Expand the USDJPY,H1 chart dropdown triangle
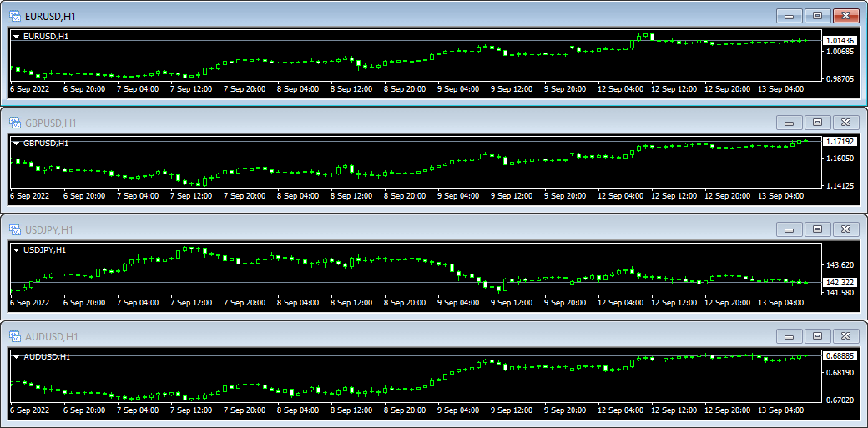The width and height of the screenshot is (868, 428). 16,250
